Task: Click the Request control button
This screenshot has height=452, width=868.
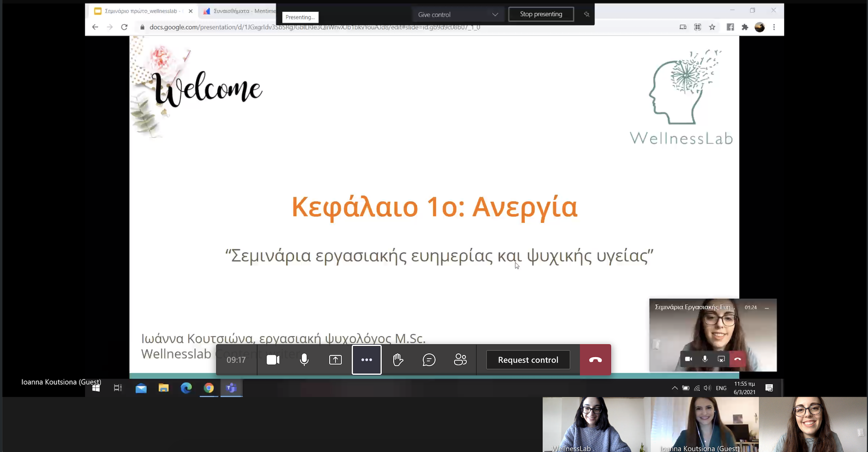Action: pos(528,360)
